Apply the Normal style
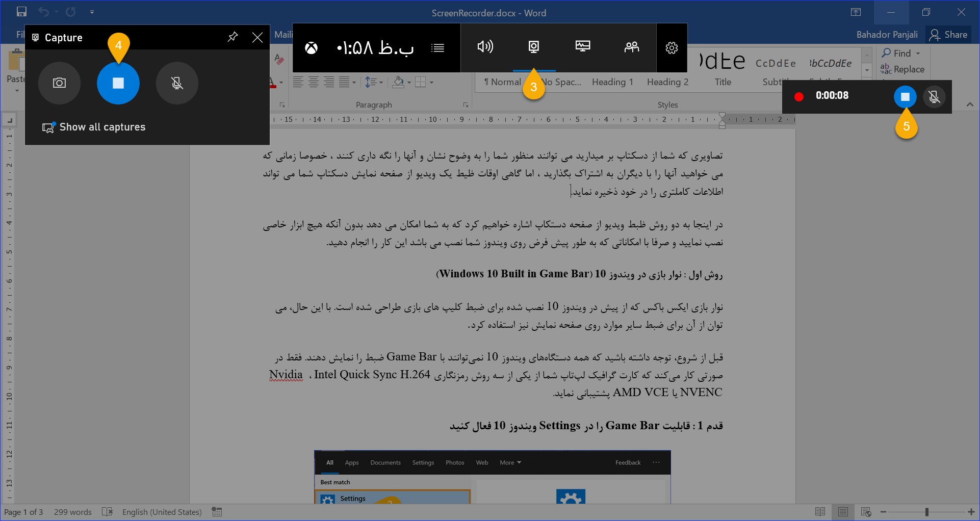This screenshot has width=980, height=521. (502, 82)
